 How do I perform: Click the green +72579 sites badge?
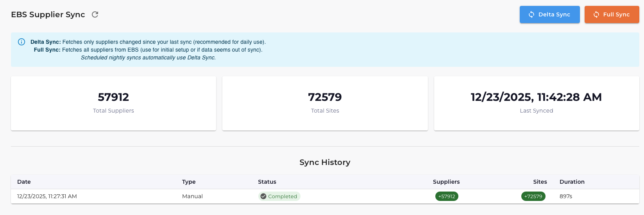click(x=533, y=196)
